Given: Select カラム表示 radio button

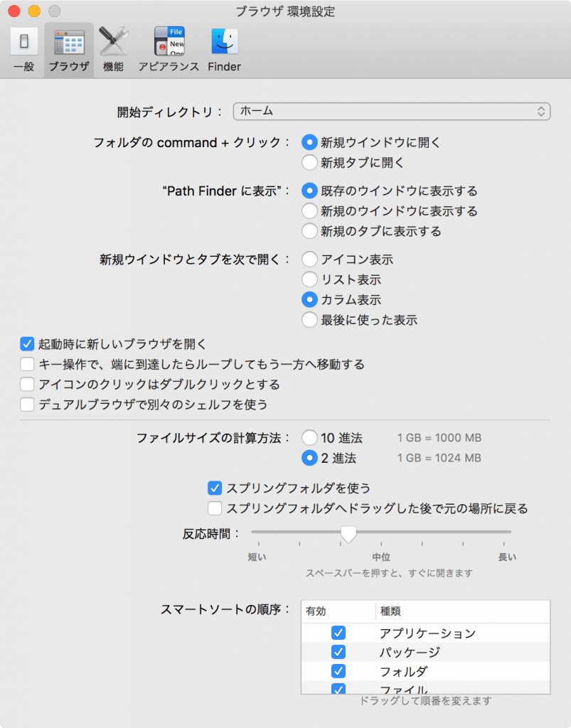Looking at the screenshot, I should click(x=309, y=299).
